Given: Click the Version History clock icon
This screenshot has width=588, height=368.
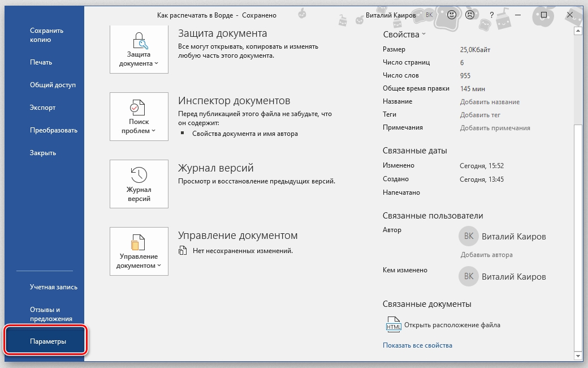Looking at the screenshot, I should pos(139,174).
